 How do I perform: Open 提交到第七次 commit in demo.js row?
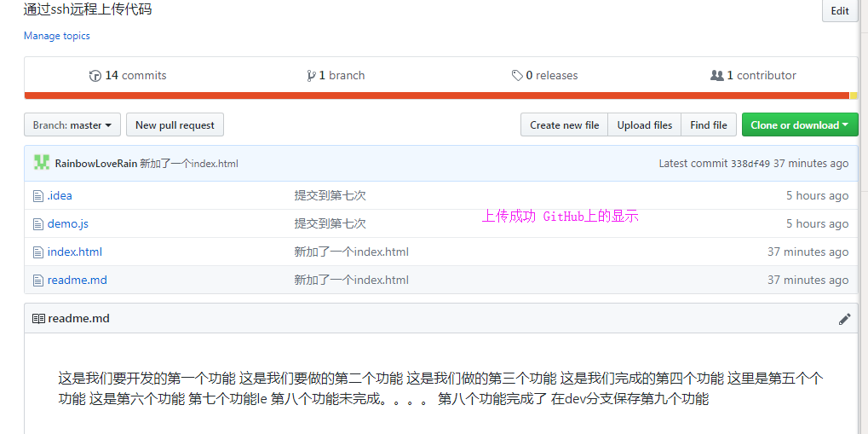tap(330, 224)
